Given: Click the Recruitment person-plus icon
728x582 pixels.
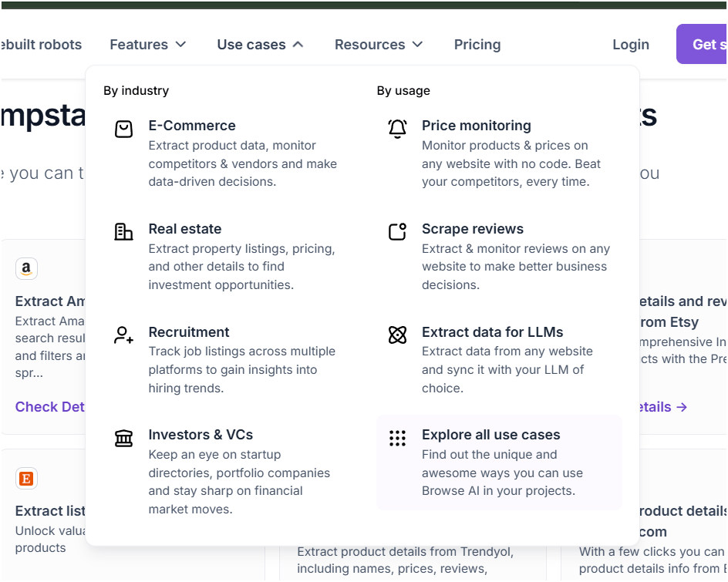Looking at the screenshot, I should pyautogui.click(x=123, y=335).
